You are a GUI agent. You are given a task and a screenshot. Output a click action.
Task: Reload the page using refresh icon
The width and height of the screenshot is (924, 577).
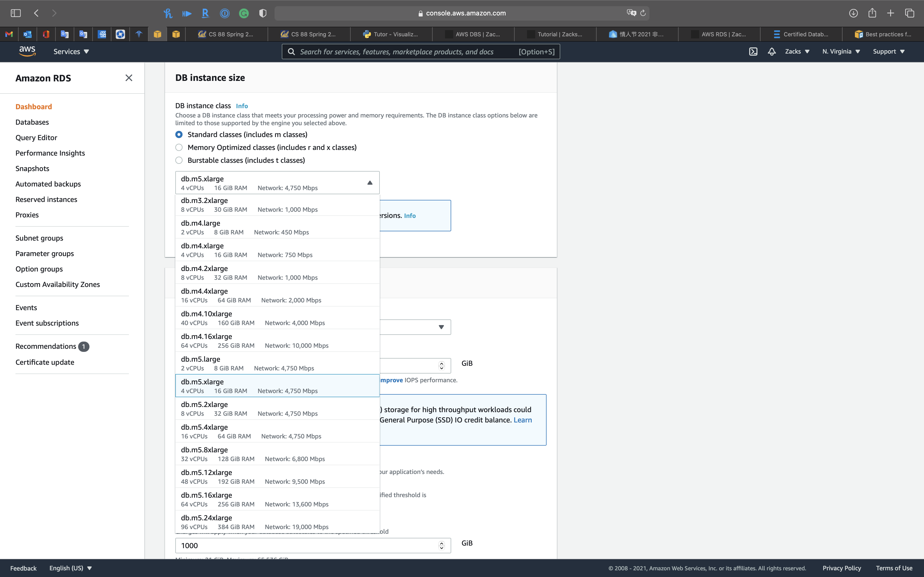click(x=643, y=13)
